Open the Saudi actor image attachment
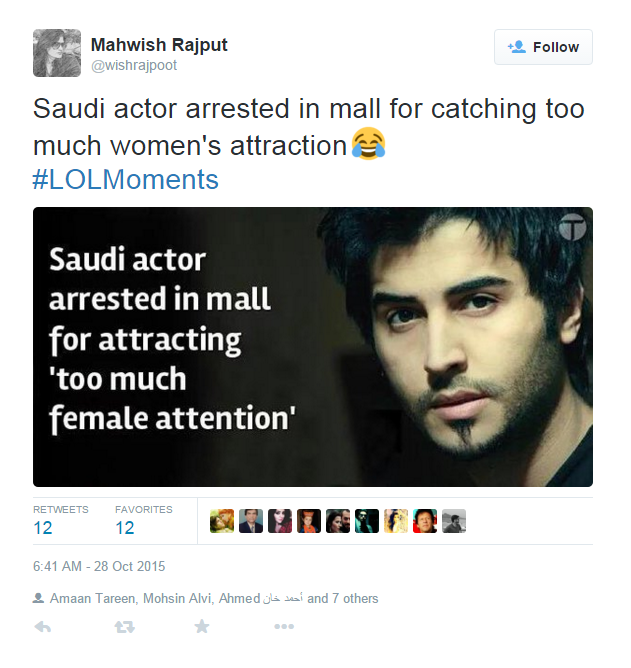The height and width of the screenshot is (668, 631). pos(313,347)
